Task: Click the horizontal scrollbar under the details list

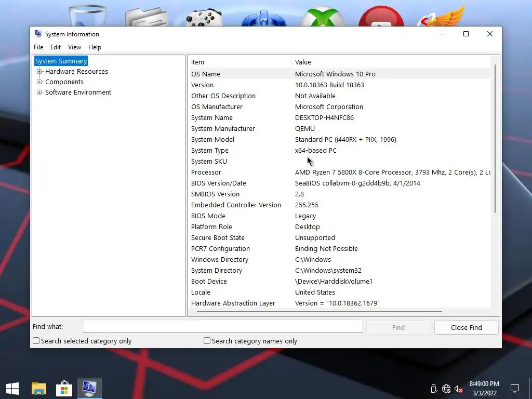Action: click(x=319, y=312)
